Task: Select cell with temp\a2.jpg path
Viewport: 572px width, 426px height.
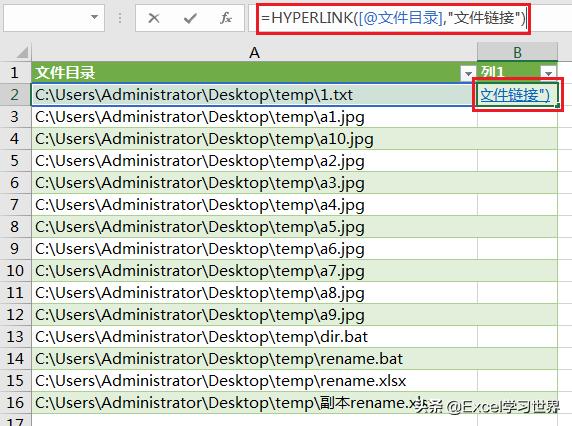Action: click(254, 160)
